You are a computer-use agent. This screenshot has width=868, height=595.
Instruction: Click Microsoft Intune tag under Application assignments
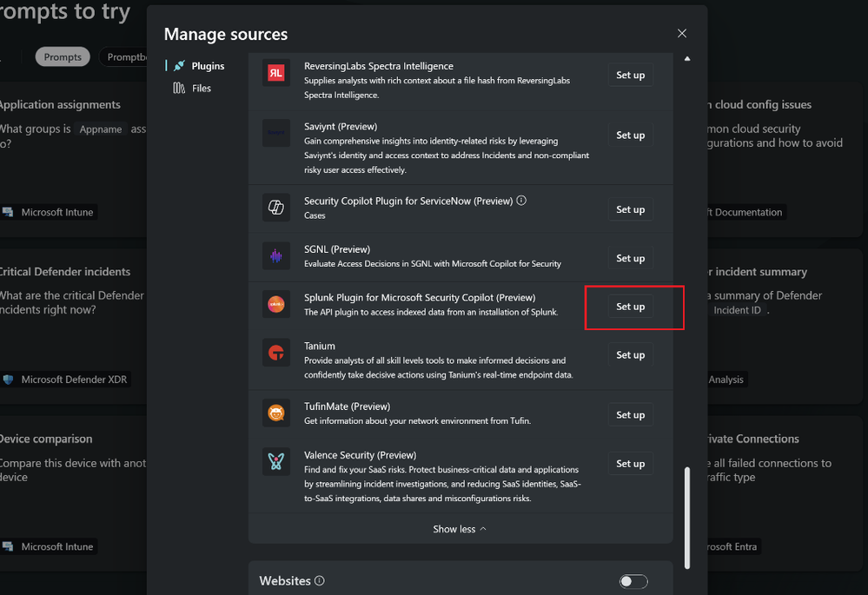pyautogui.click(x=49, y=212)
